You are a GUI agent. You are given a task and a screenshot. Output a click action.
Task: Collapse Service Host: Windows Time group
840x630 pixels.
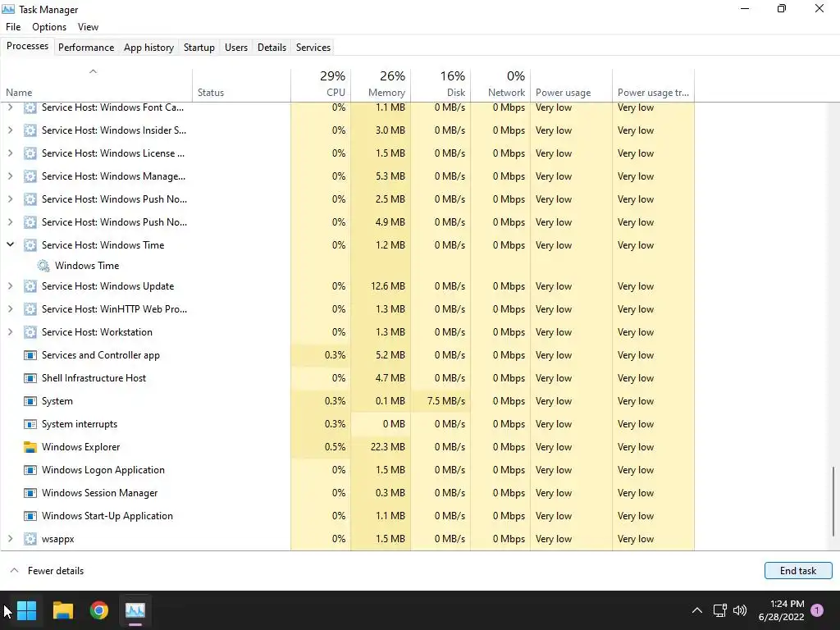point(10,244)
